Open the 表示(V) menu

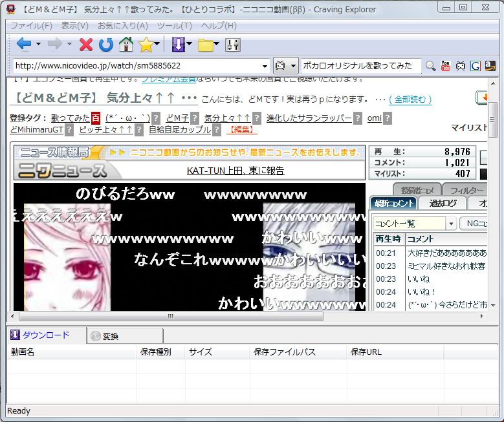pyautogui.click(x=75, y=26)
